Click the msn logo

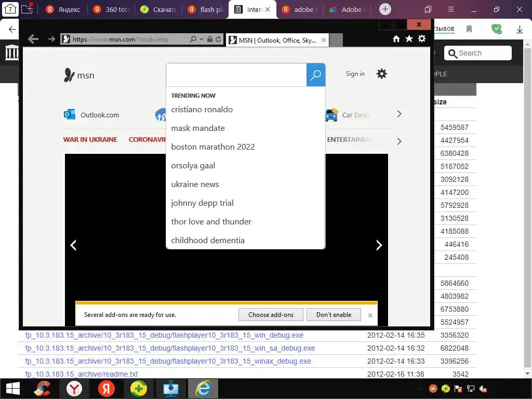coord(79,75)
